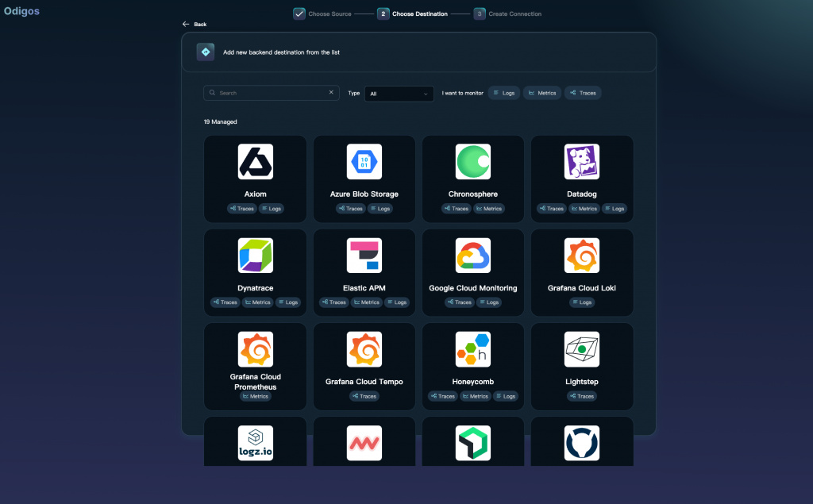This screenshot has width=813, height=504.
Task: Click the checkmark on Choose Source step
Action: 299,14
